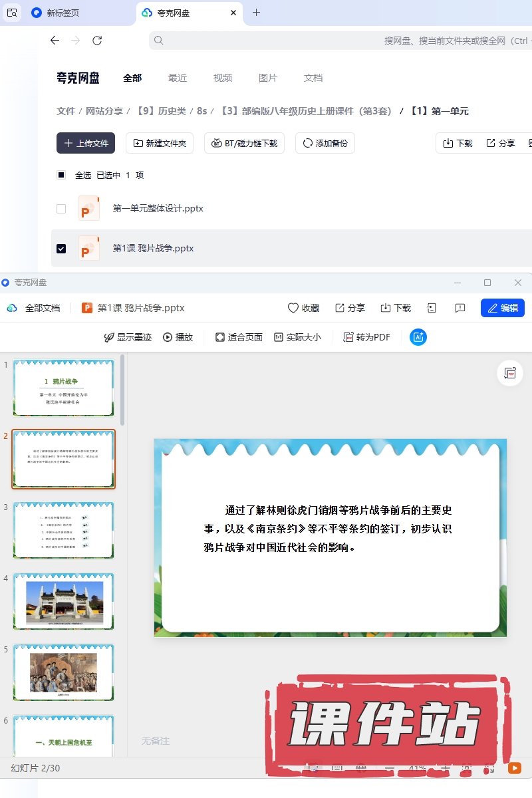
Task: Click the AI assistant icon in viewer toolbar
Action: click(418, 337)
